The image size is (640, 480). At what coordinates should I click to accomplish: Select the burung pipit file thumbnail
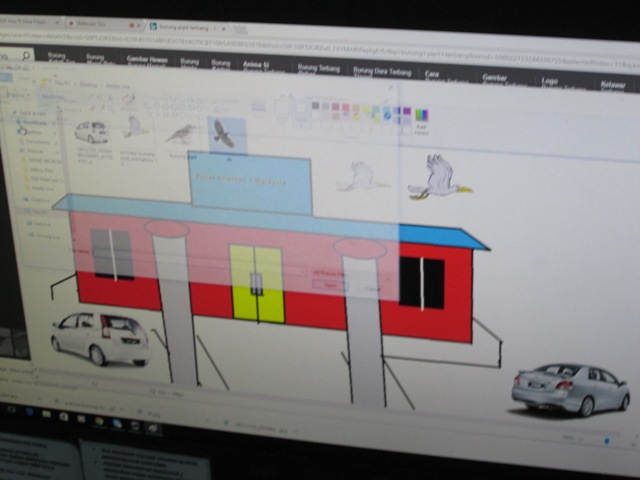point(181,139)
